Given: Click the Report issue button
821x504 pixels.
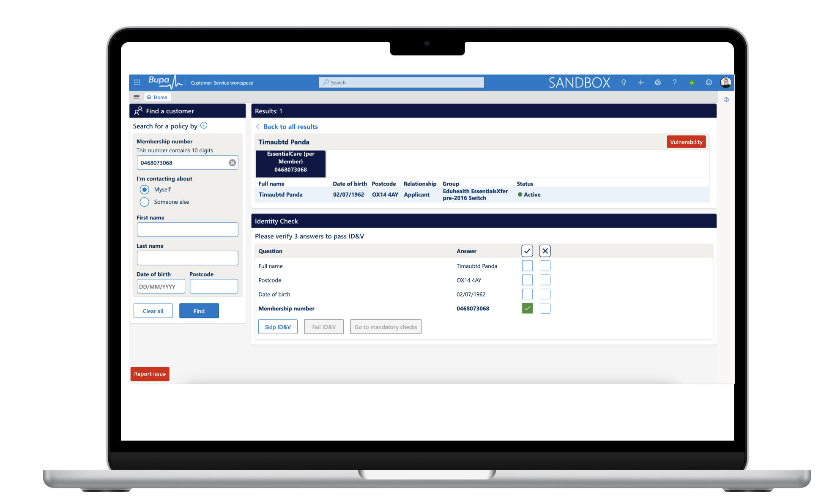Looking at the screenshot, I should (150, 374).
